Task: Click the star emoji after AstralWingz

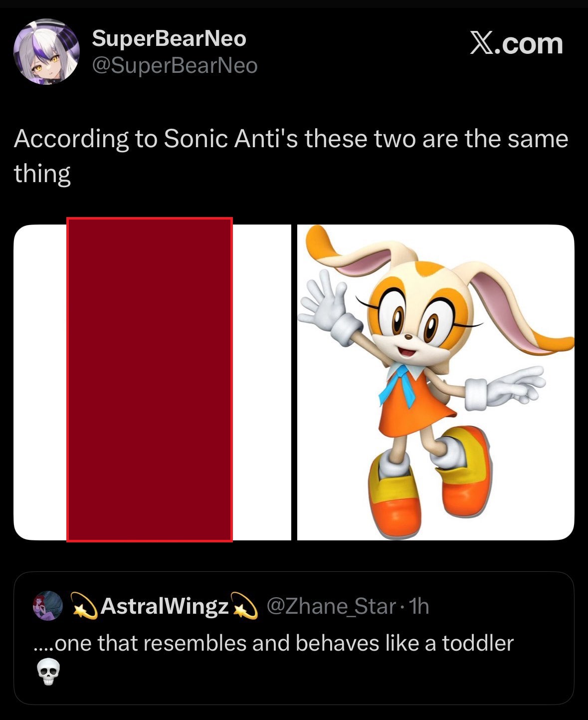Action: coord(244,606)
